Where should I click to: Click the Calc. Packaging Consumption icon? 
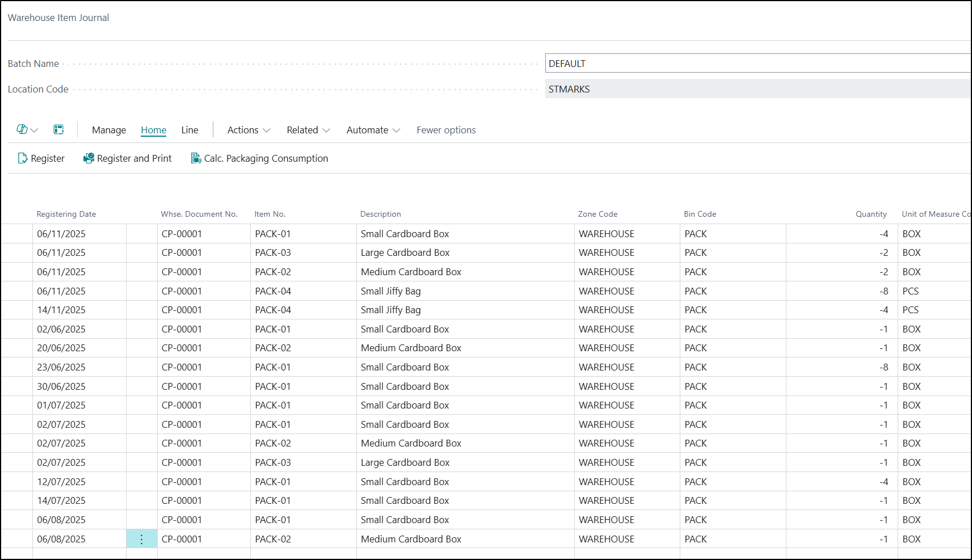196,158
